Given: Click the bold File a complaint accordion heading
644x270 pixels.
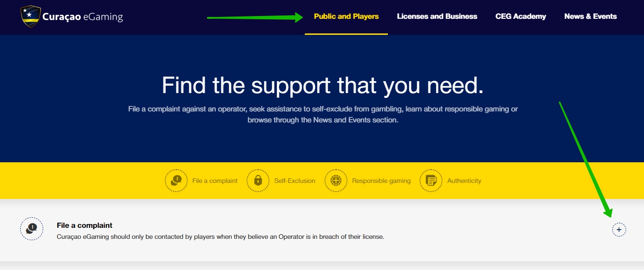Looking at the screenshot, I should pos(84,225).
